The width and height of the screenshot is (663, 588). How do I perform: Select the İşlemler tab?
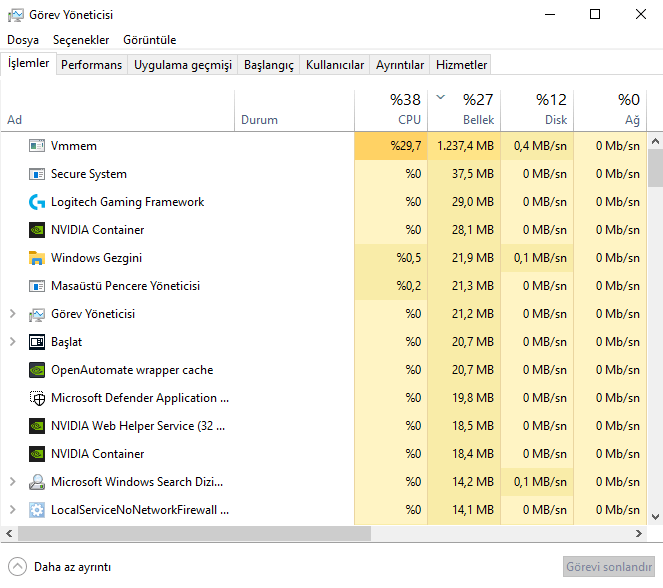[x=28, y=63]
